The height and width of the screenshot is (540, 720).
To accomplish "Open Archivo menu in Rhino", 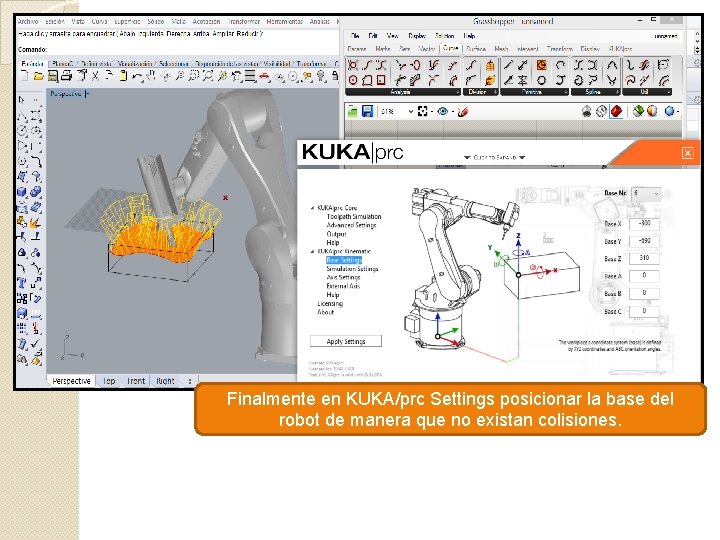I will [x=28, y=22].
